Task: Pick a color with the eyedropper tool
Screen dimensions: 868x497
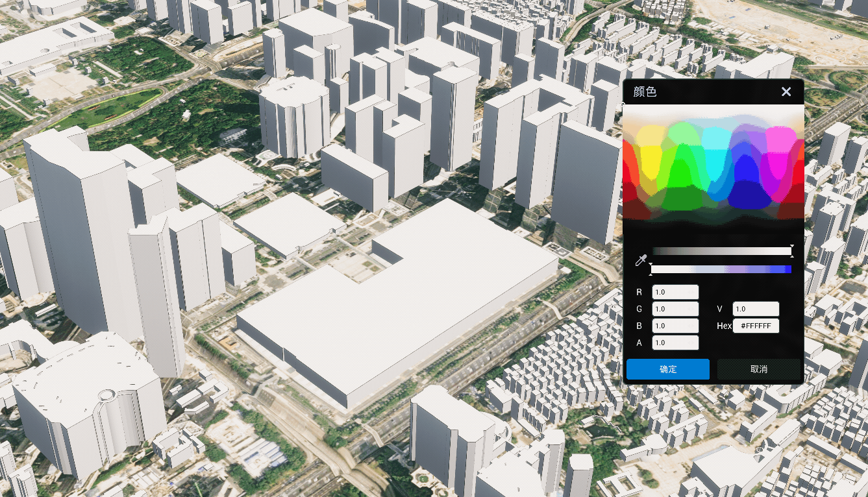Action: (641, 261)
